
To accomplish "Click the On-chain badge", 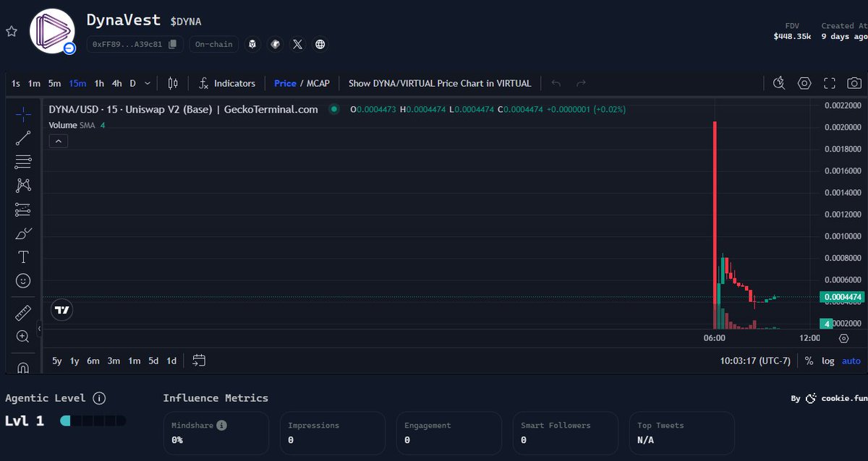I will (213, 44).
